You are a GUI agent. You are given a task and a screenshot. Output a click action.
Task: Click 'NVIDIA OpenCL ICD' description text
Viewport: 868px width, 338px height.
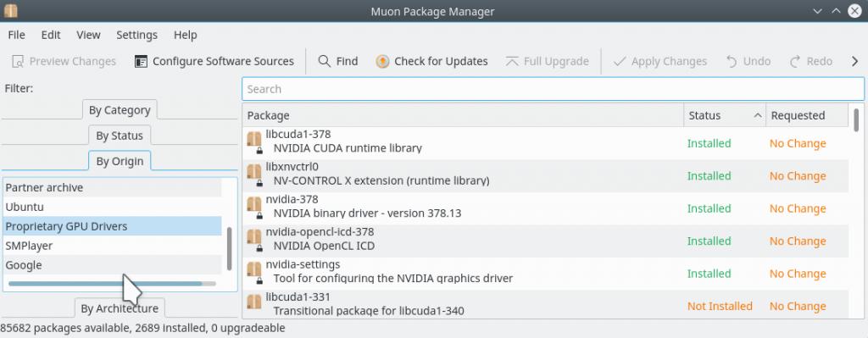point(324,246)
